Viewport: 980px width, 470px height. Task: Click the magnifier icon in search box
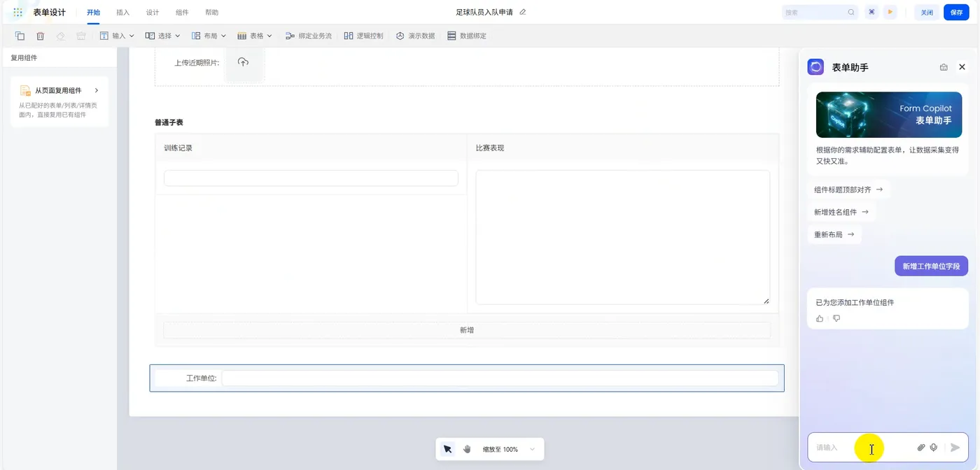click(x=850, y=13)
